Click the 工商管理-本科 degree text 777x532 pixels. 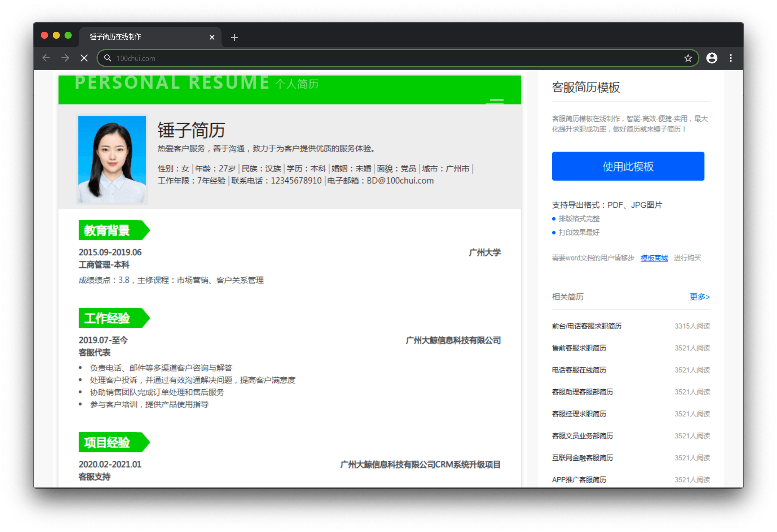[x=104, y=265]
